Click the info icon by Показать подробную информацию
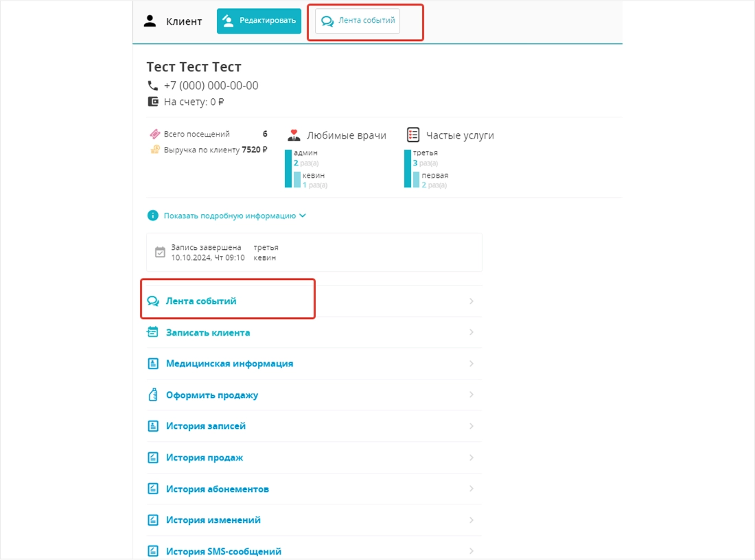The width and height of the screenshot is (755, 560). (x=152, y=215)
